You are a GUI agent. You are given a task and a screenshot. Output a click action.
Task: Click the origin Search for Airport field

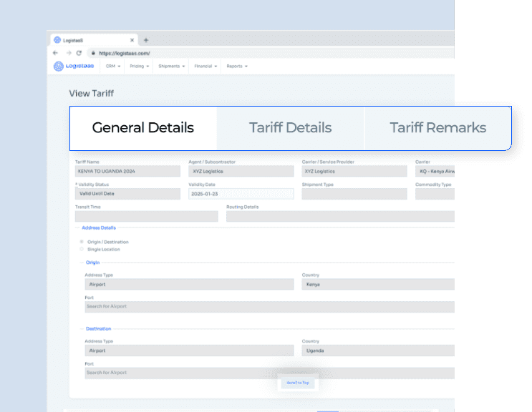[269, 307]
